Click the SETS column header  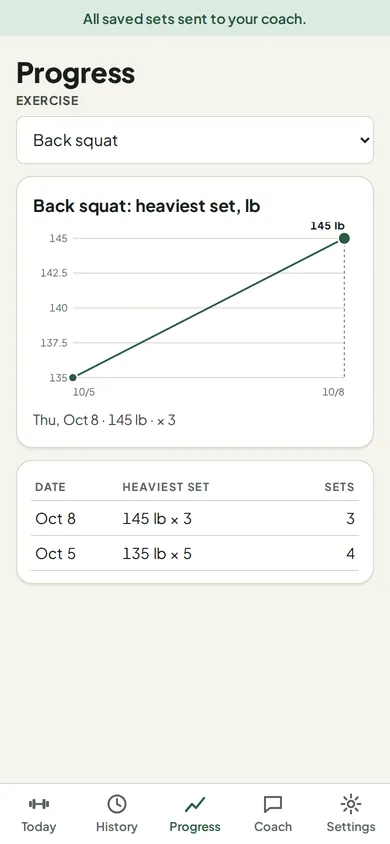pyautogui.click(x=339, y=487)
